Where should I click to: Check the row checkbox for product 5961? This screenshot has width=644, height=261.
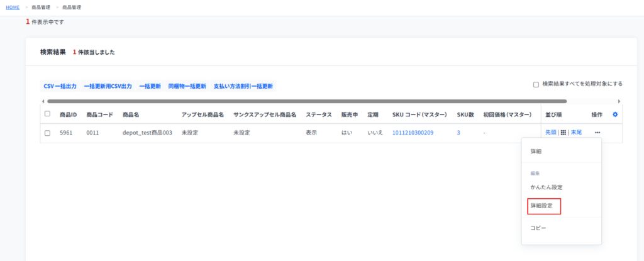pyautogui.click(x=47, y=133)
